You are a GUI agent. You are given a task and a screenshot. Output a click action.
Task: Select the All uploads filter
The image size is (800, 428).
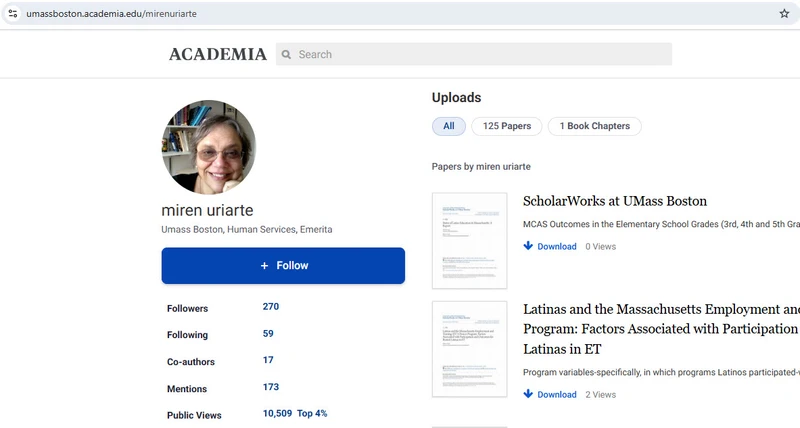coord(449,126)
